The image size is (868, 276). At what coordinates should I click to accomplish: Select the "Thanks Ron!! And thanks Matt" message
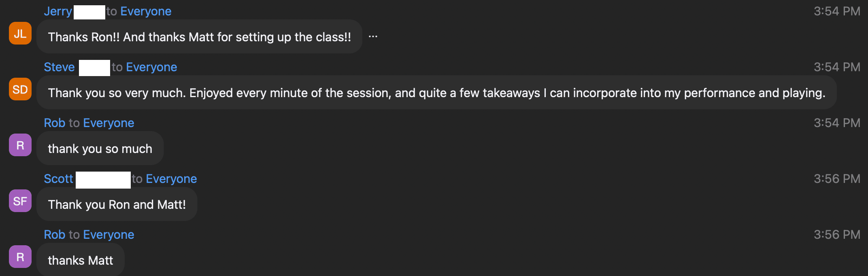tap(199, 37)
